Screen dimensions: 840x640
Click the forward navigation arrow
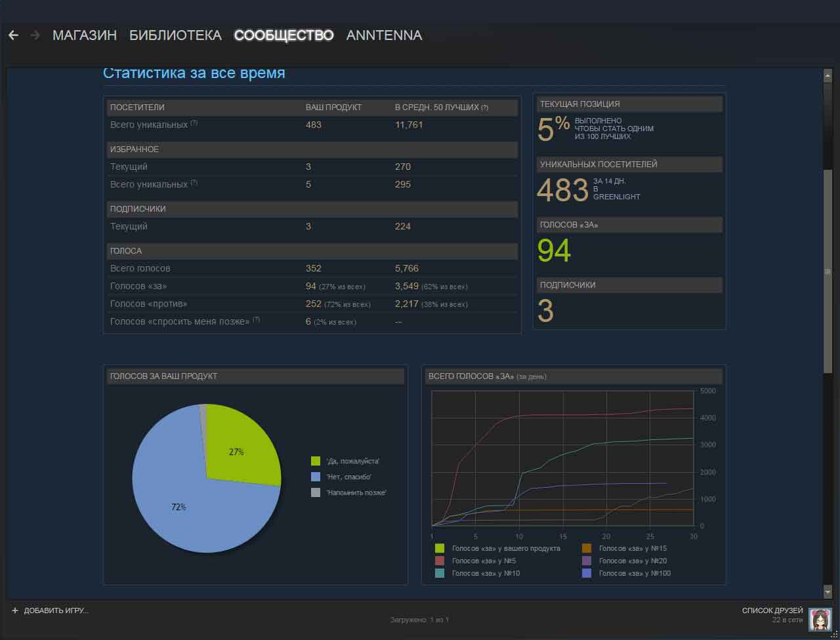pos(35,35)
